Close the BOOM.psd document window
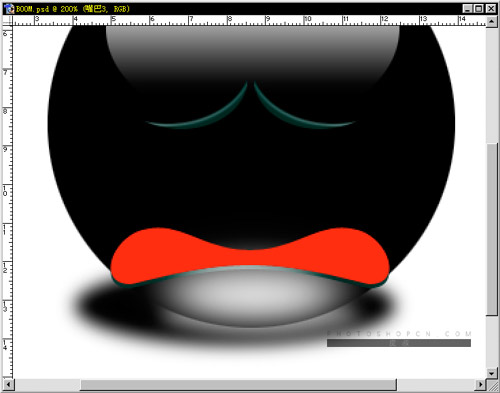 (x=491, y=9)
